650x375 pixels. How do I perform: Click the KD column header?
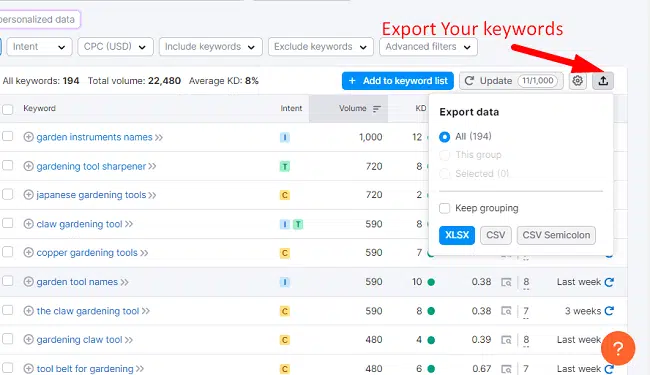421,108
